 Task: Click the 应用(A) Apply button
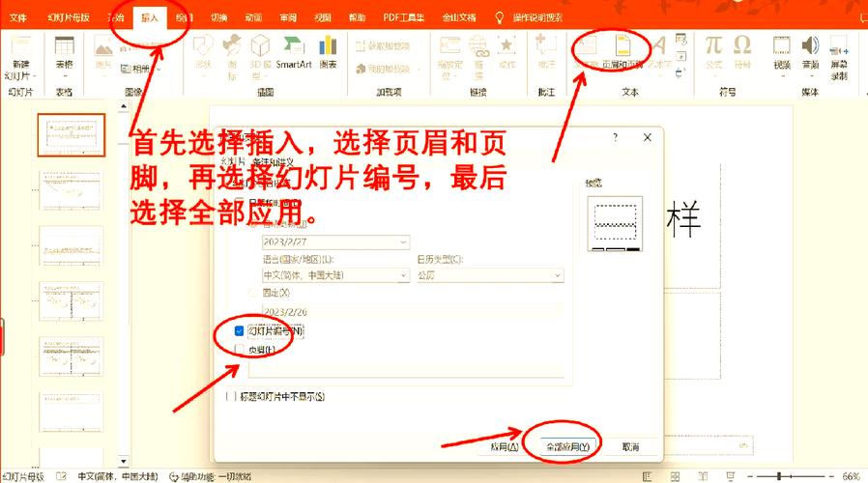[505, 446]
